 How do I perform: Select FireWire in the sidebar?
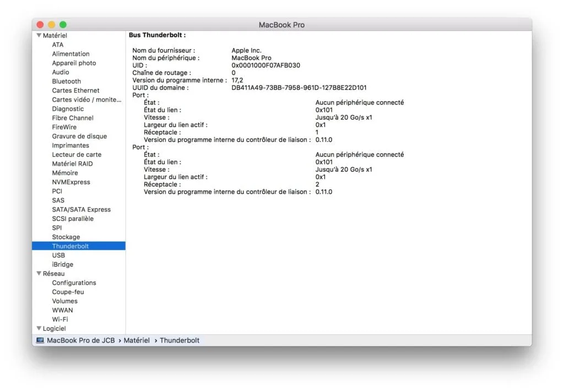click(x=64, y=127)
